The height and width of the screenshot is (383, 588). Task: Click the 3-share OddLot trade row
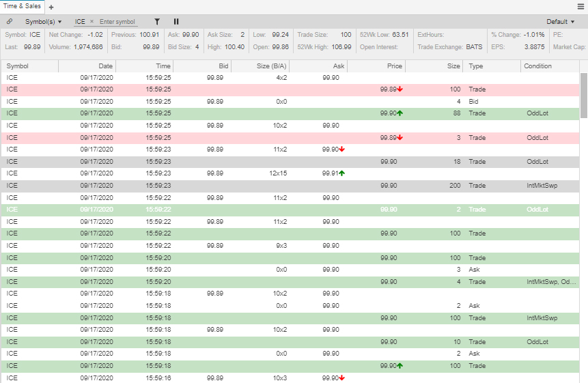[x=290, y=137]
